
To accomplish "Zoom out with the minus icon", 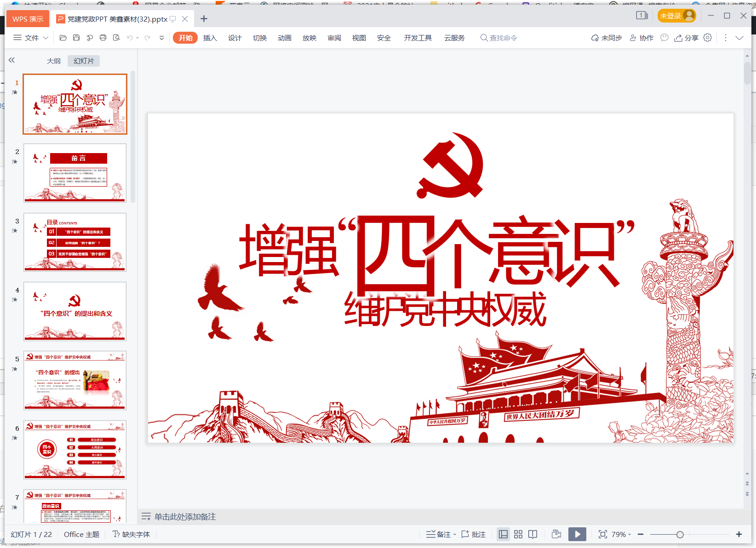I will coord(641,534).
